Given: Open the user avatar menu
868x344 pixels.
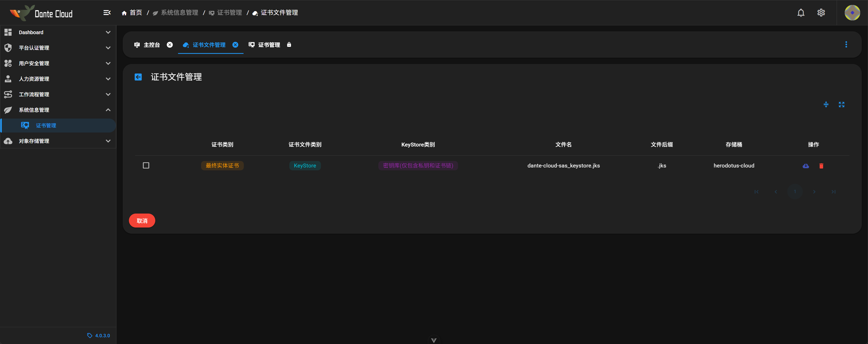Looking at the screenshot, I should (x=852, y=13).
